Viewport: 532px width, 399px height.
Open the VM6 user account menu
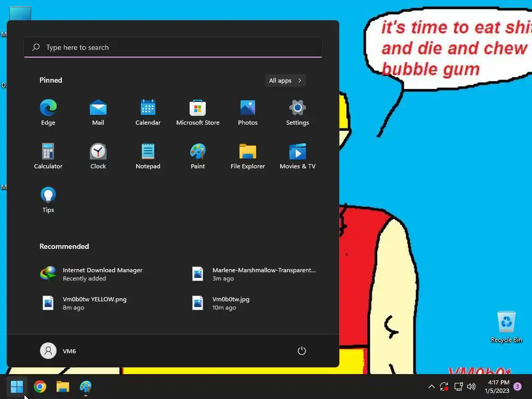click(58, 351)
